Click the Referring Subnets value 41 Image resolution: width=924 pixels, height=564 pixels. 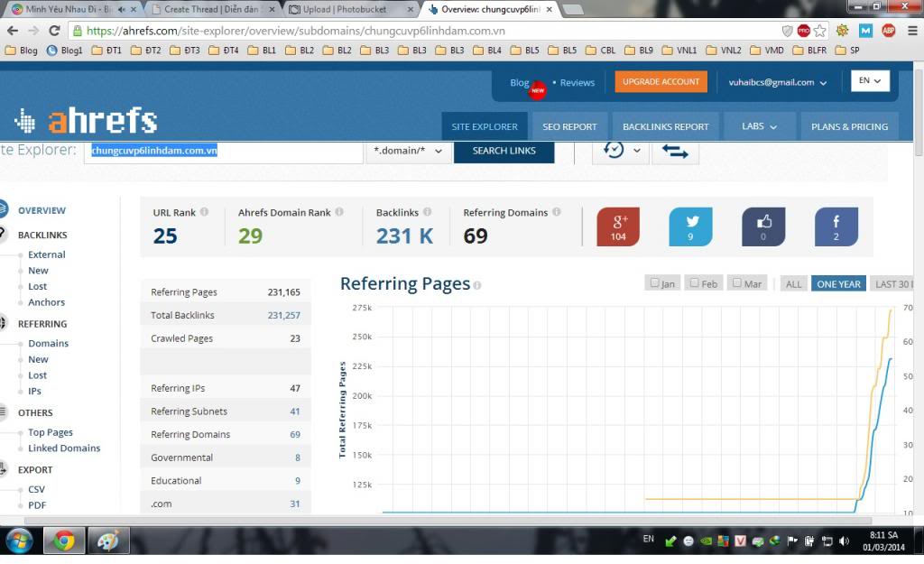(295, 411)
